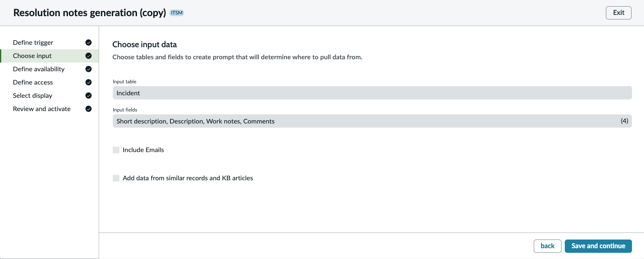644x259 pixels.
Task: Click the checkmark icon beside Select display
Action: tap(88, 96)
